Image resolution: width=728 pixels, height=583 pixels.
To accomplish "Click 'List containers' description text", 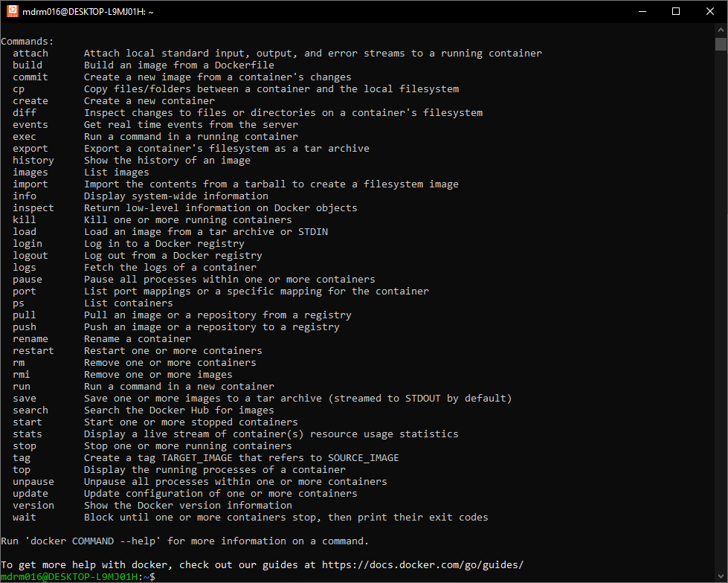I will coord(128,303).
